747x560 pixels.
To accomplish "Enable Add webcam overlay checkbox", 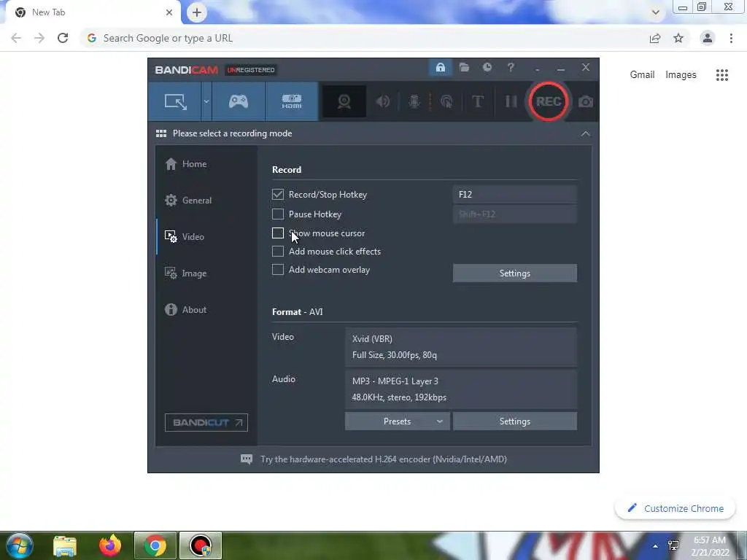I will click(278, 270).
